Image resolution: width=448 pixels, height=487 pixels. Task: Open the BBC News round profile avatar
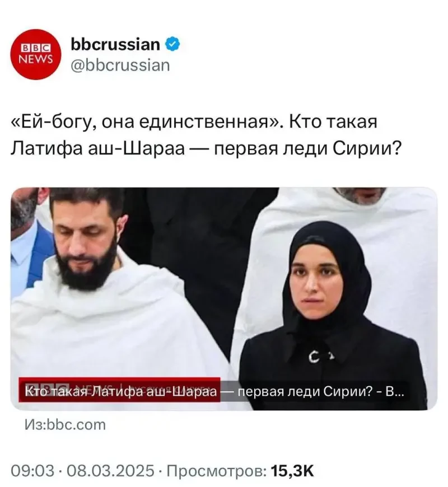pyautogui.click(x=36, y=54)
